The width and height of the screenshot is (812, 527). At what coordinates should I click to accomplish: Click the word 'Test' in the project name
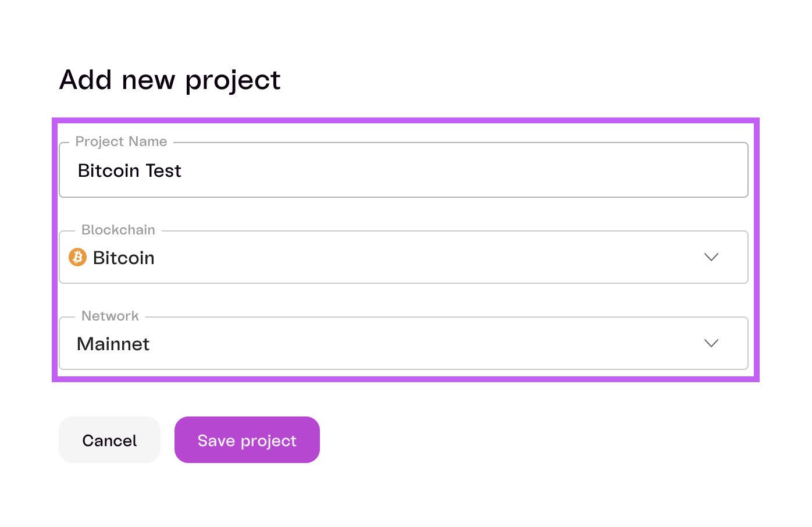(163, 170)
